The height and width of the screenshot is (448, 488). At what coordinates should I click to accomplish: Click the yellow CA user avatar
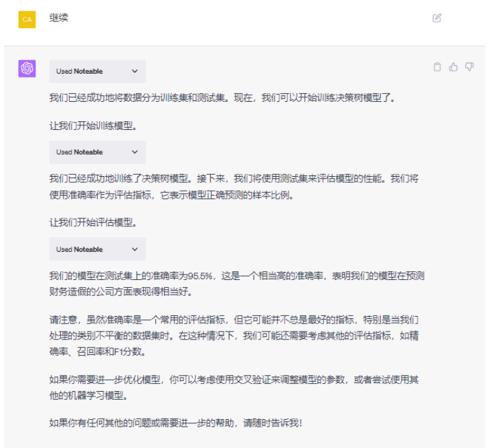pyautogui.click(x=27, y=19)
